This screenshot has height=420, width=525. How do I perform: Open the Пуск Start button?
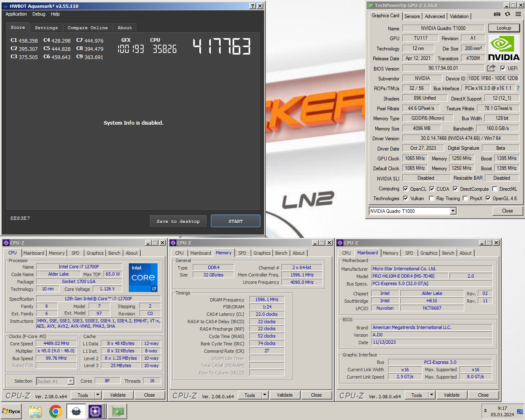tap(11, 411)
